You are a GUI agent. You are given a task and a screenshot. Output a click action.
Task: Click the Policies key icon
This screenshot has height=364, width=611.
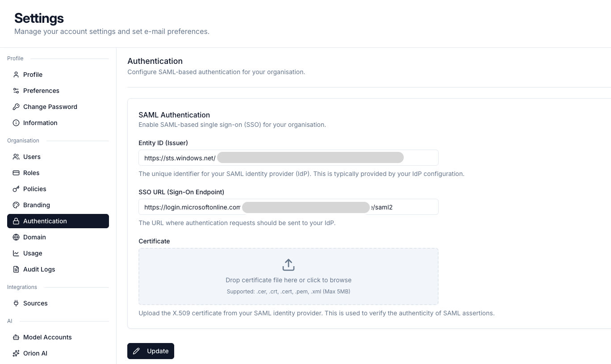coord(15,189)
